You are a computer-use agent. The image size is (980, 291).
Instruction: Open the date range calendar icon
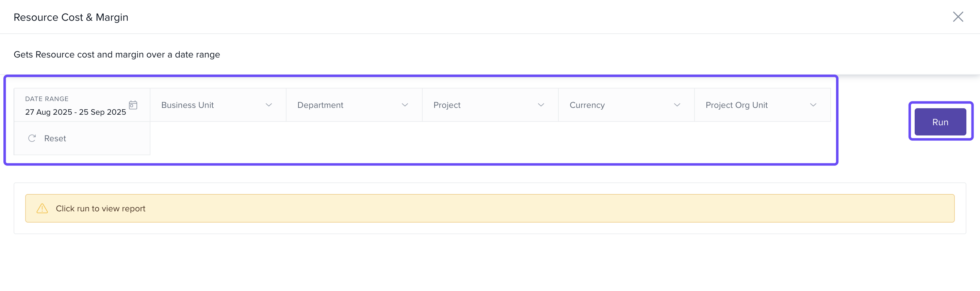pyautogui.click(x=133, y=105)
